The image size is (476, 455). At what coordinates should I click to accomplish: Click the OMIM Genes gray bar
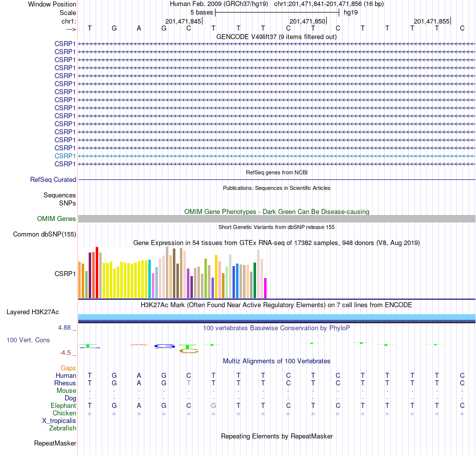click(277, 218)
